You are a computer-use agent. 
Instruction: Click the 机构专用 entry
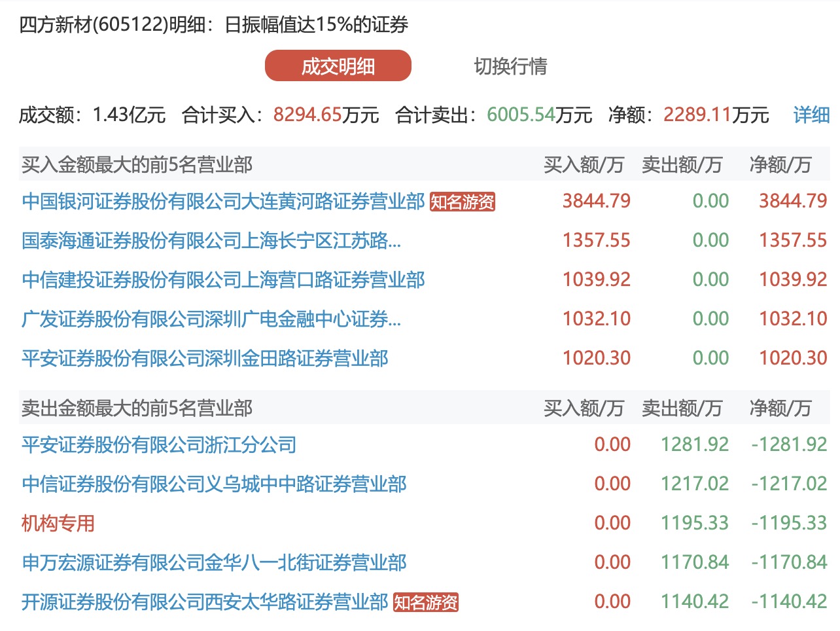[58, 524]
